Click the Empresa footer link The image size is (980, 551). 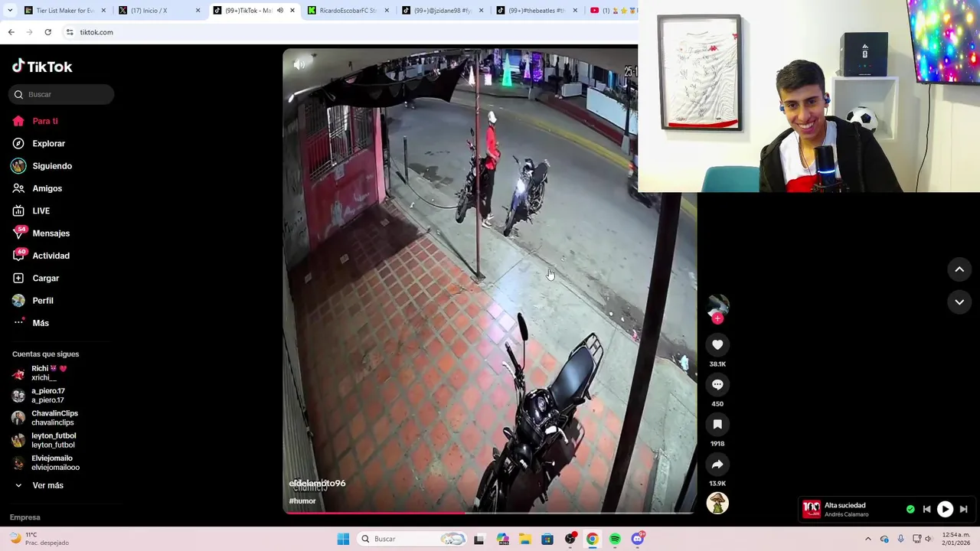point(25,517)
